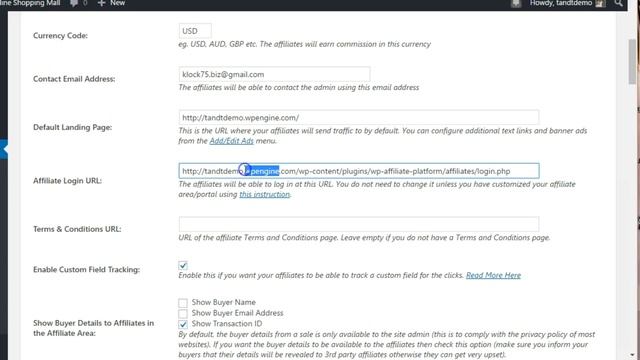The height and width of the screenshot is (360, 640).
Task: Click the scrollbar down arrow
Action: click(632, 356)
